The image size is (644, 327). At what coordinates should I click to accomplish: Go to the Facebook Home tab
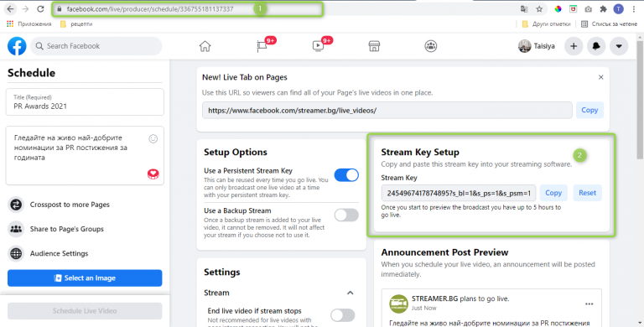pos(205,46)
